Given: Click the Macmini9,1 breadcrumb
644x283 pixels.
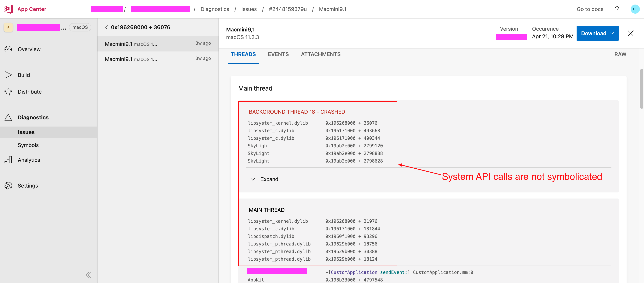Looking at the screenshot, I should [x=332, y=9].
